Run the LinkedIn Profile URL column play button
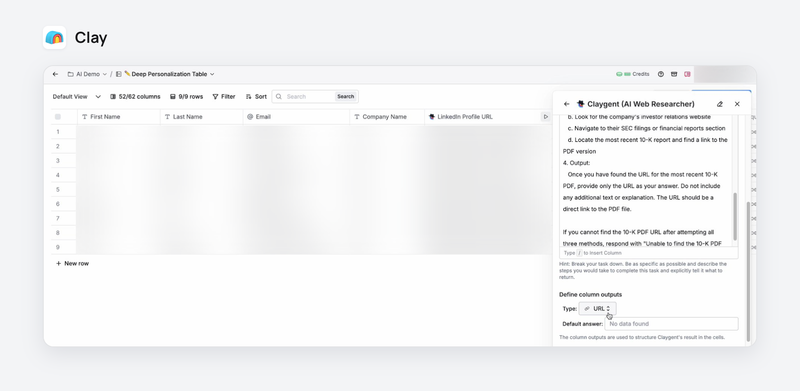800x391 pixels. pyautogui.click(x=545, y=117)
